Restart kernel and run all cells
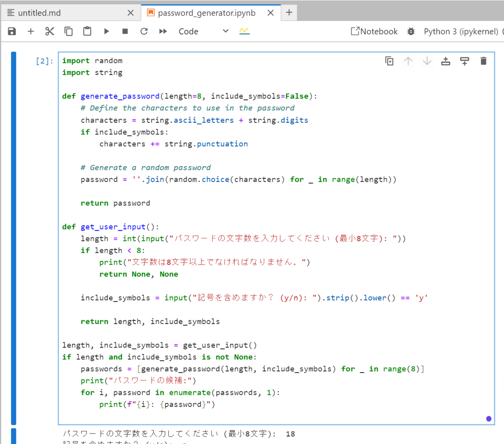Image resolution: width=504 pixels, height=444 pixels. 163,31
